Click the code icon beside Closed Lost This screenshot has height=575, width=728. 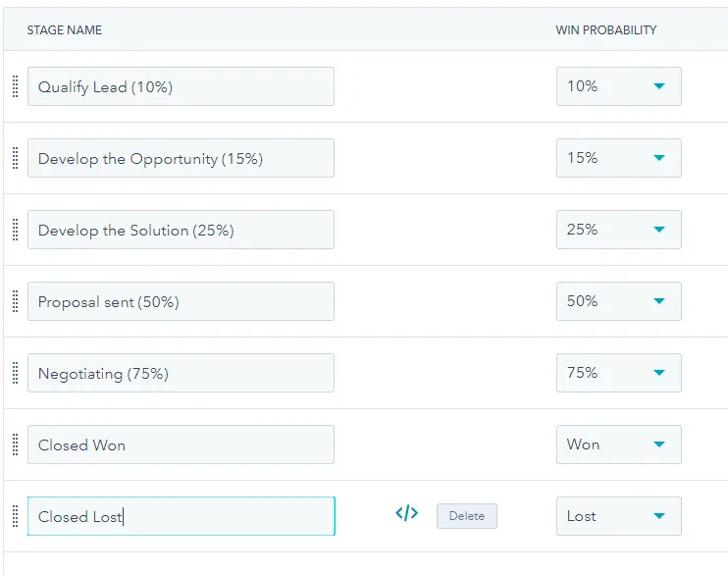pyautogui.click(x=406, y=513)
